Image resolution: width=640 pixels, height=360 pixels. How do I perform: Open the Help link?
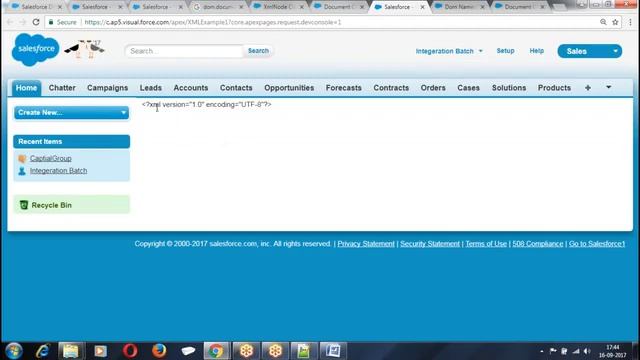click(x=537, y=51)
